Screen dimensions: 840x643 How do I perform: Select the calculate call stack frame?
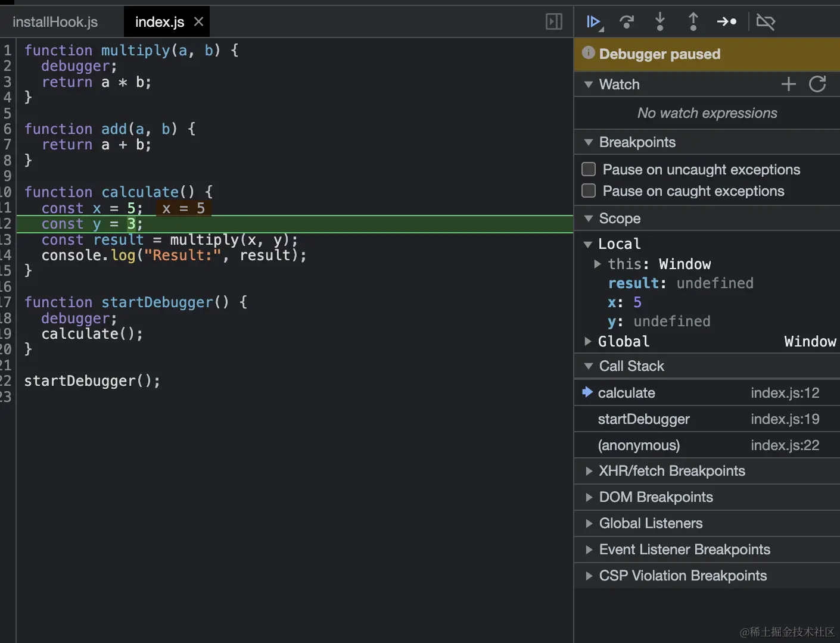coord(707,393)
